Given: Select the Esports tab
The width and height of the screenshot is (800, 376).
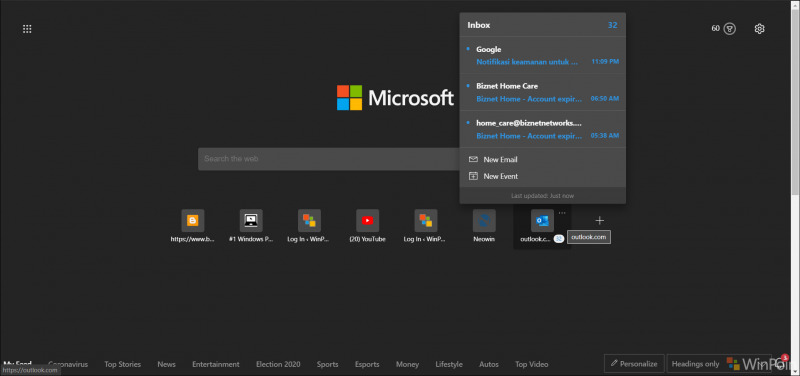Looking at the screenshot, I should pyautogui.click(x=367, y=364).
